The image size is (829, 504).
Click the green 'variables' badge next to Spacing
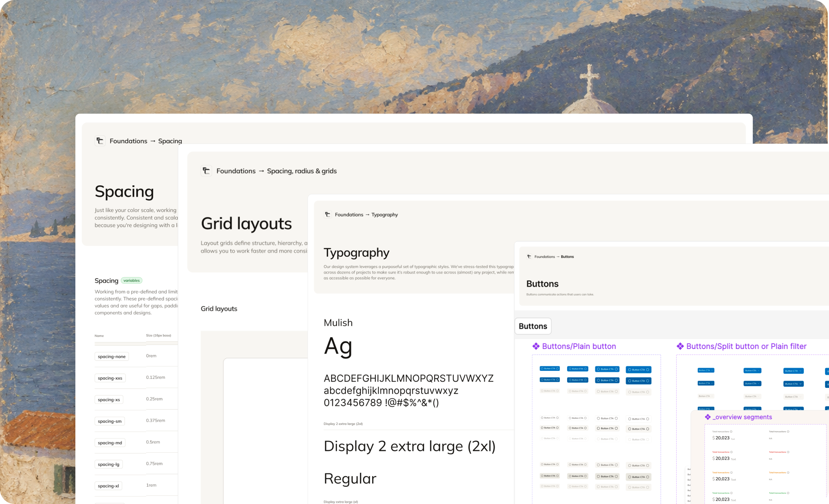(132, 280)
